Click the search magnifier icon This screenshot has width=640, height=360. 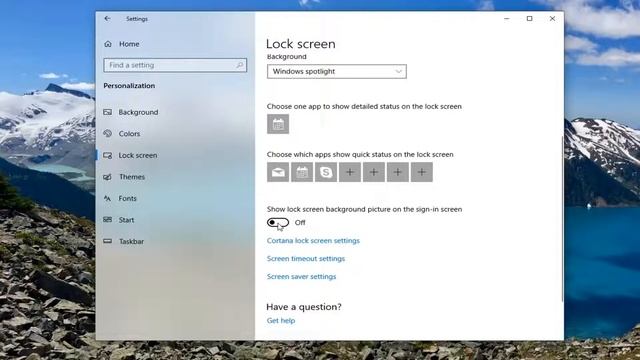click(240, 65)
